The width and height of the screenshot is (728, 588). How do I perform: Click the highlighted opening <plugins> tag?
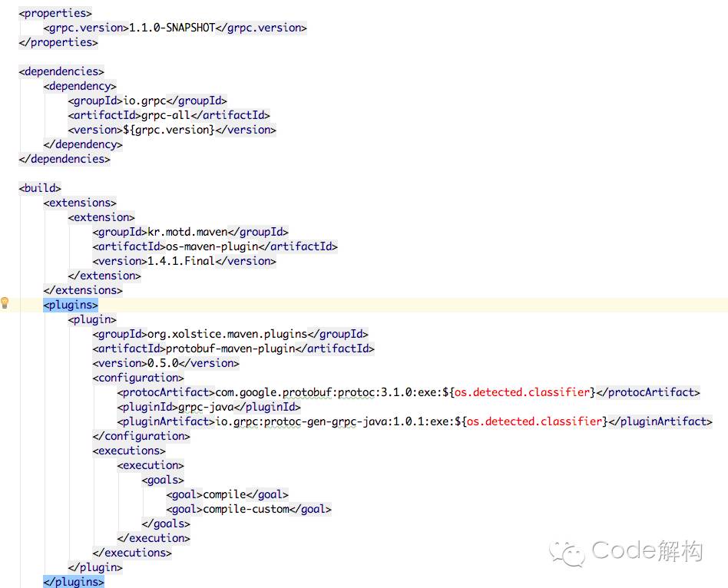coord(71,305)
